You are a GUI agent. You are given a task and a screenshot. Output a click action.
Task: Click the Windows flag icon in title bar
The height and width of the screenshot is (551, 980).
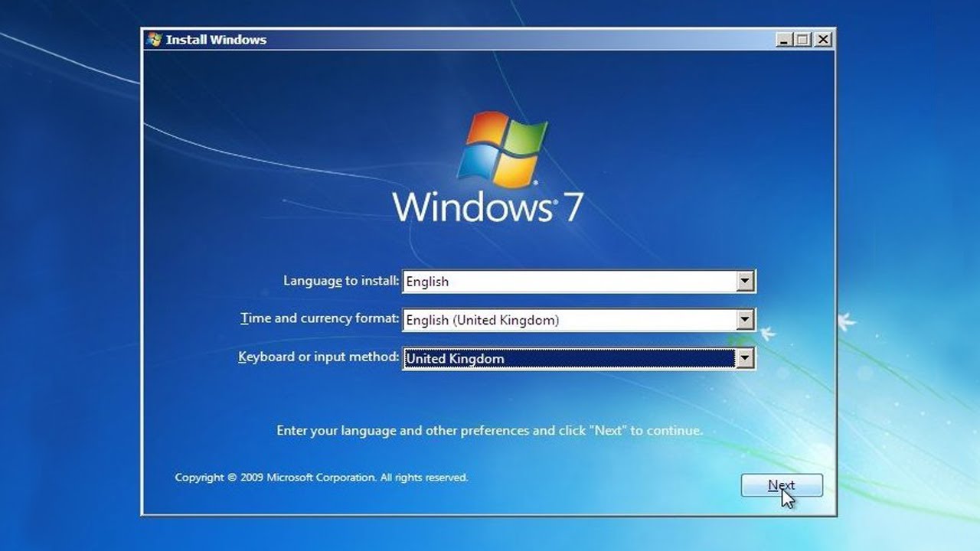[155, 39]
